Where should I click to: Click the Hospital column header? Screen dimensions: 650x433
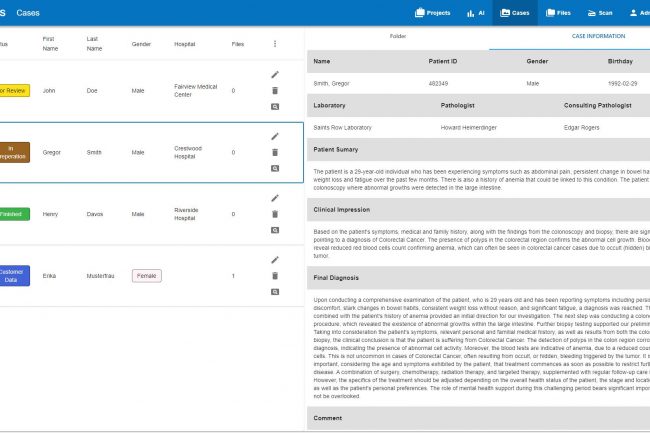(x=184, y=44)
